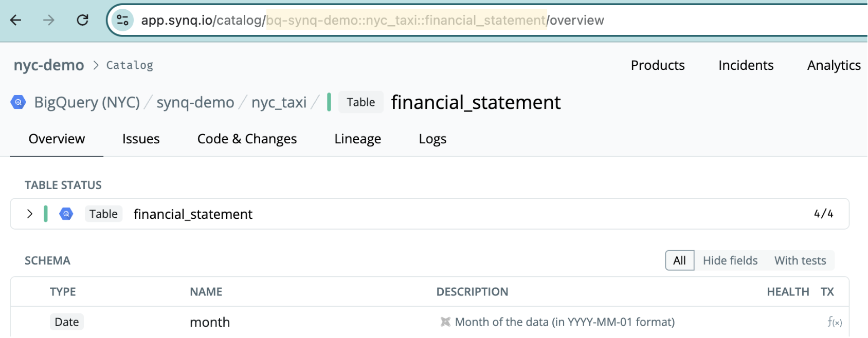Image resolution: width=868 pixels, height=338 pixels.
Task: Click the BigQuery icon in the breadcrumb
Action: pyautogui.click(x=18, y=102)
